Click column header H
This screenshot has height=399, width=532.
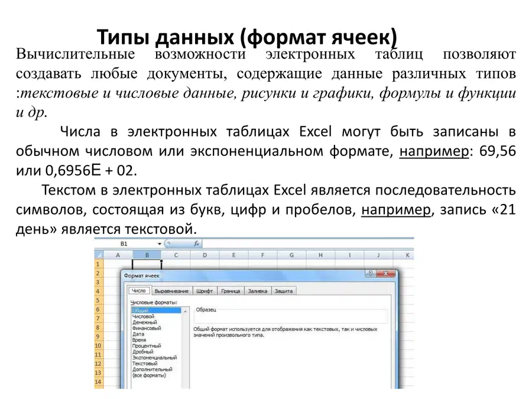320,255
